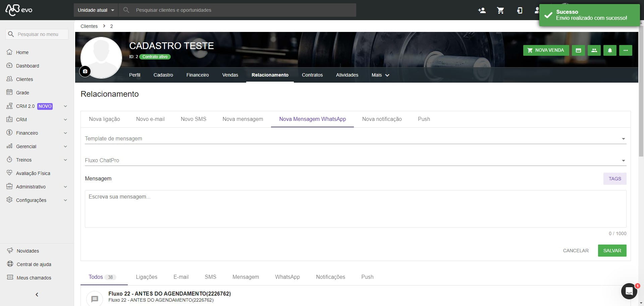Click the EVO logo
The height and width of the screenshot is (306, 644).
point(19,10)
